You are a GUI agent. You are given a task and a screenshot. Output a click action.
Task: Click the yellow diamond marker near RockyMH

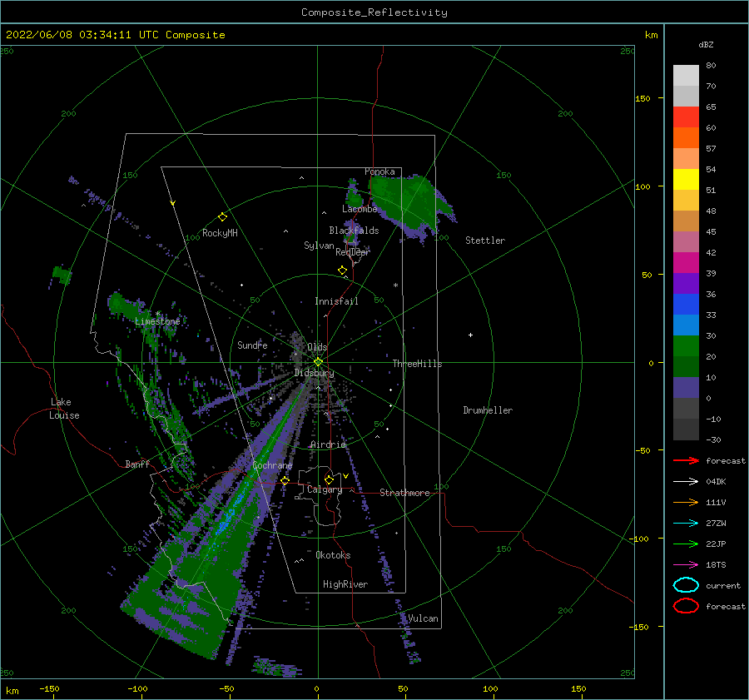pyautogui.click(x=222, y=217)
